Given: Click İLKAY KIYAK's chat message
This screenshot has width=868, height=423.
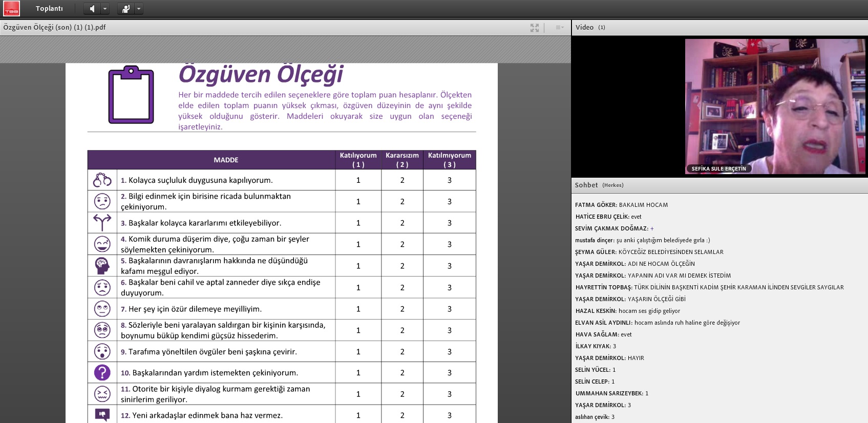Looking at the screenshot, I should tap(595, 346).
